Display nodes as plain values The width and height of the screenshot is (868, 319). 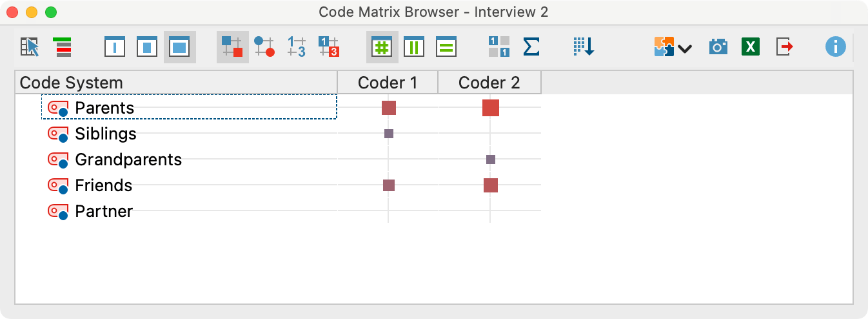click(x=297, y=47)
